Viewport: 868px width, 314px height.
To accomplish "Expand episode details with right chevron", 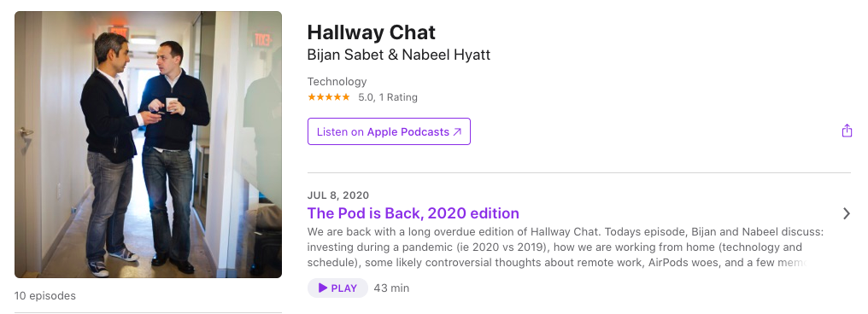I will 846,213.
